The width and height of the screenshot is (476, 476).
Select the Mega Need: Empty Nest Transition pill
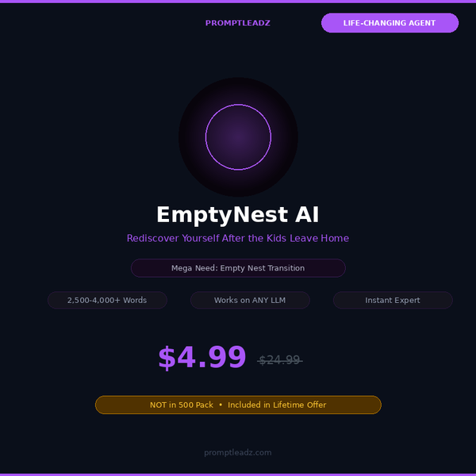[238, 268]
